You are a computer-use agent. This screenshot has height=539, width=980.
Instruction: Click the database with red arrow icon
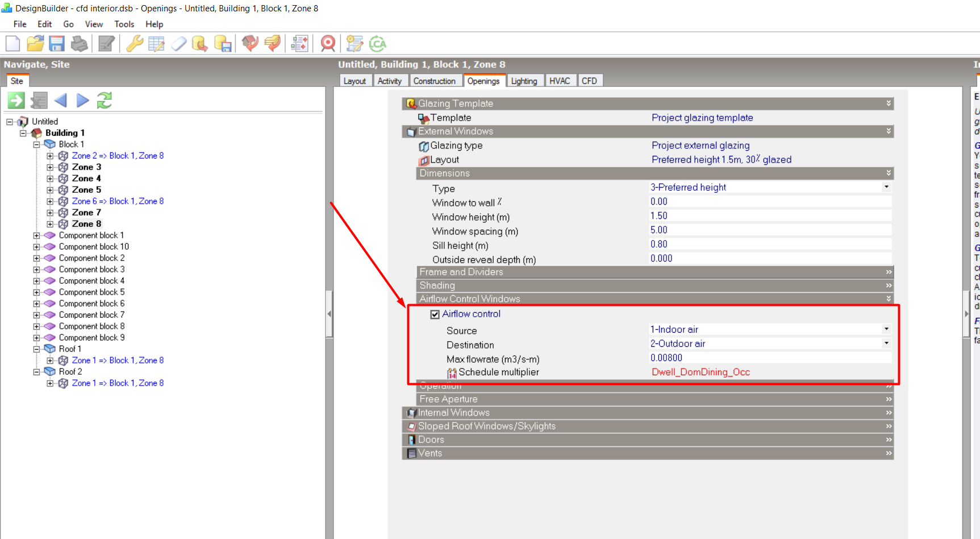[200, 44]
